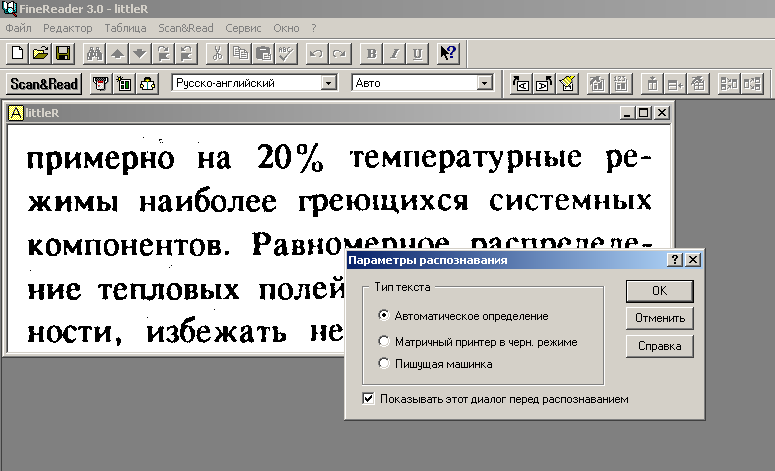The image size is (775, 471).
Task: Click the ABC spell check icon
Action: (x=286, y=53)
